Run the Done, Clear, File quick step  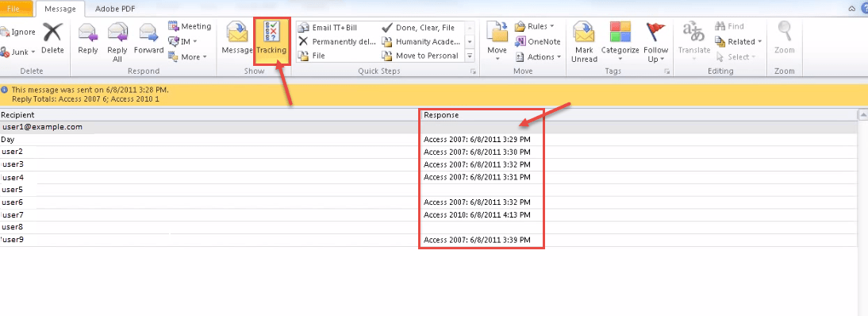tap(418, 27)
